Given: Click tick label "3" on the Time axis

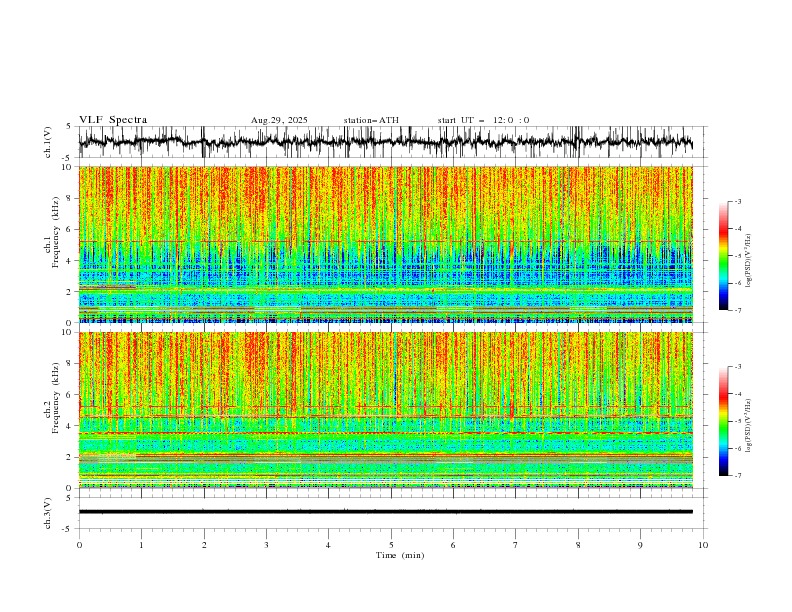Looking at the screenshot, I should pos(266,545).
